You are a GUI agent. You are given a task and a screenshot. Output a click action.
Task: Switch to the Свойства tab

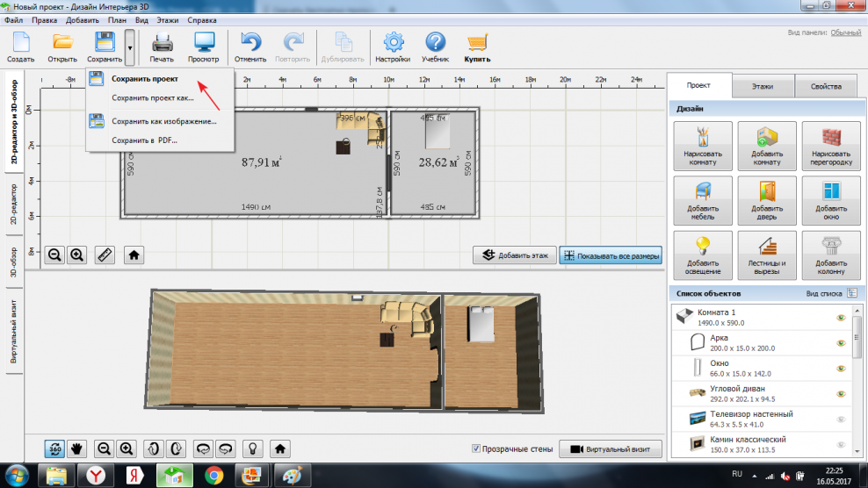[826, 87]
